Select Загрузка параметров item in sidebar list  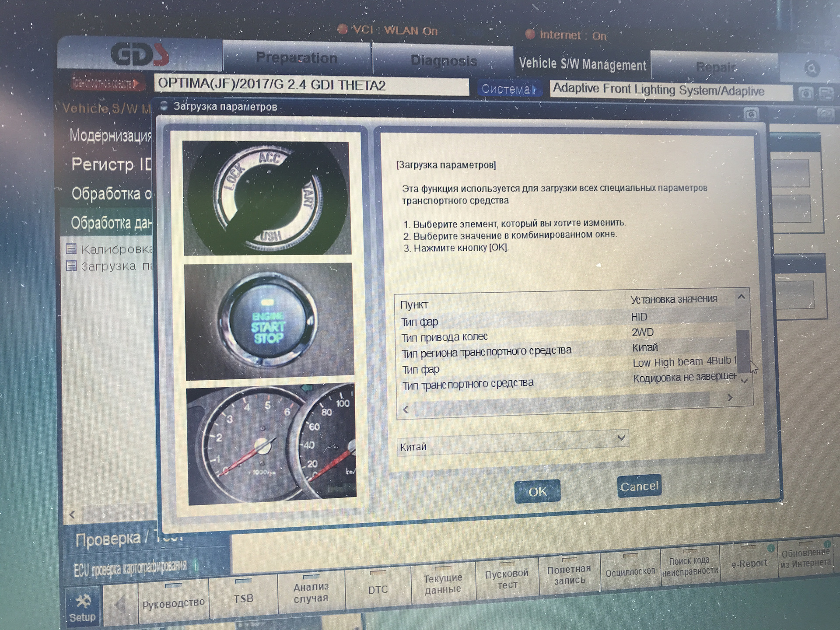(116, 266)
